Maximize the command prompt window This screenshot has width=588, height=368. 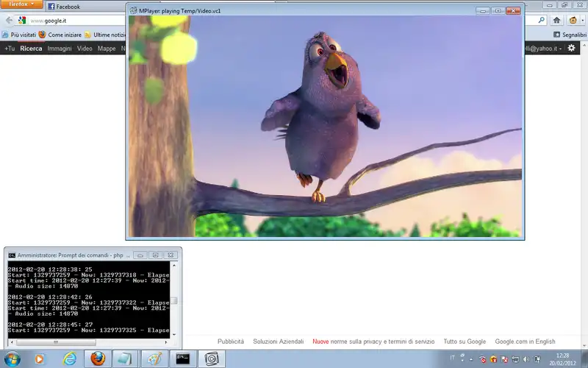(155, 255)
